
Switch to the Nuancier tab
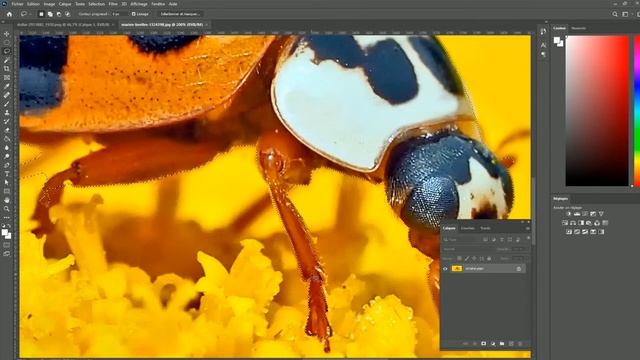tap(578, 28)
